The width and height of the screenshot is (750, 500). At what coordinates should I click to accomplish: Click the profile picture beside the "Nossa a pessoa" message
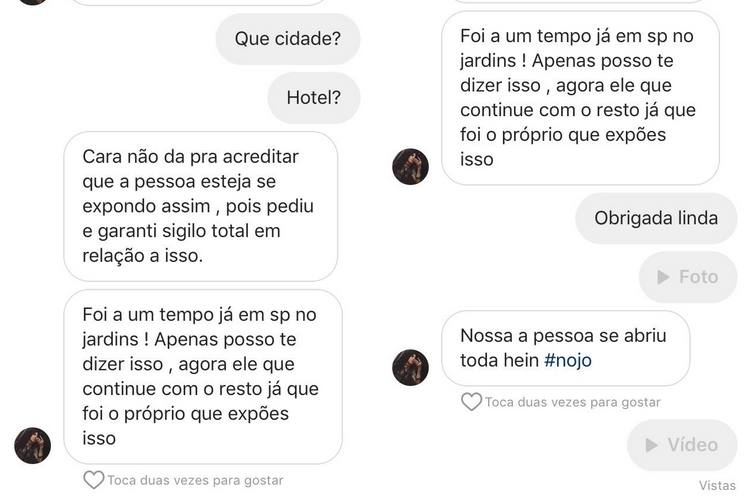click(x=410, y=368)
